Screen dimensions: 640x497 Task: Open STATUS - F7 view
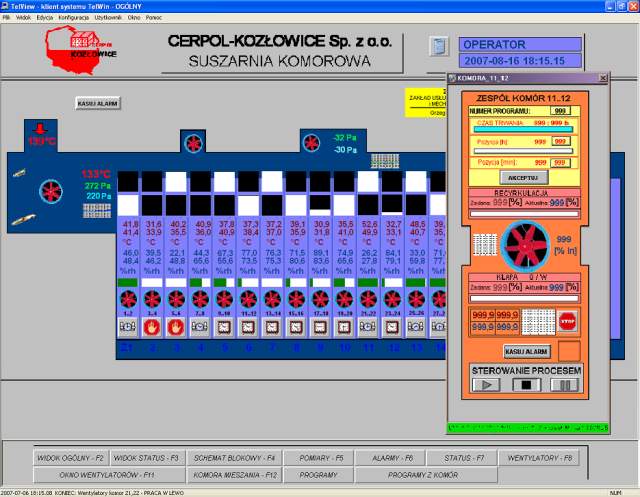coord(464,458)
